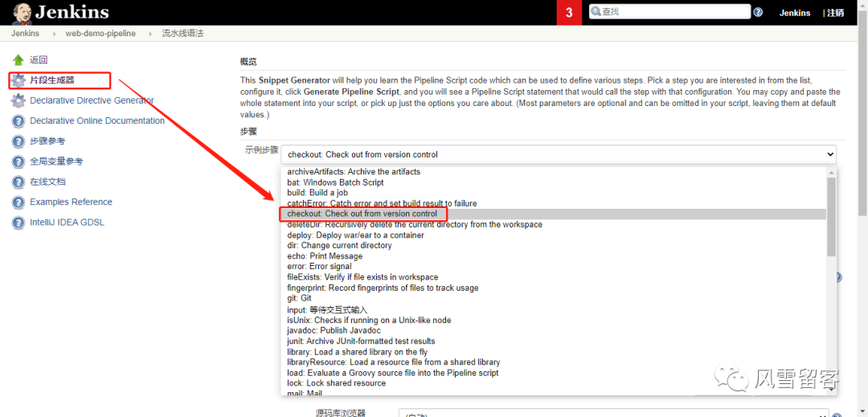The image size is (868, 417).
Task: Toggle the 示例步骤 dropdown
Action: (x=559, y=154)
